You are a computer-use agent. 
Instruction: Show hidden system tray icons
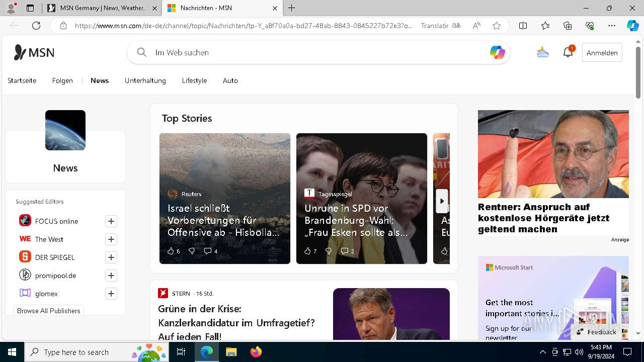tap(542, 352)
